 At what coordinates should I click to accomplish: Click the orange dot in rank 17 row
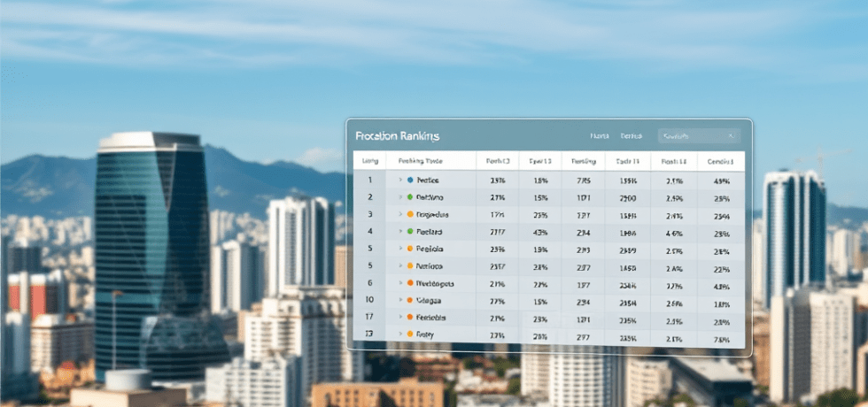coord(410,317)
